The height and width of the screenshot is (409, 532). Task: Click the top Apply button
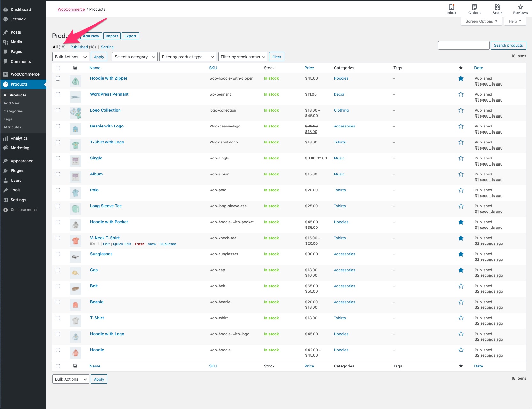coord(99,57)
